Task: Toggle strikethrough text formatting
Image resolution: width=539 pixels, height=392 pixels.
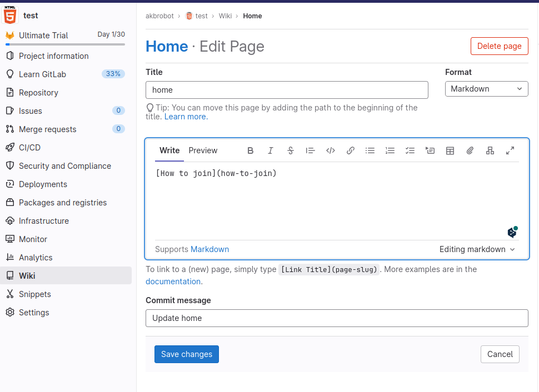Action: click(x=291, y=150)
